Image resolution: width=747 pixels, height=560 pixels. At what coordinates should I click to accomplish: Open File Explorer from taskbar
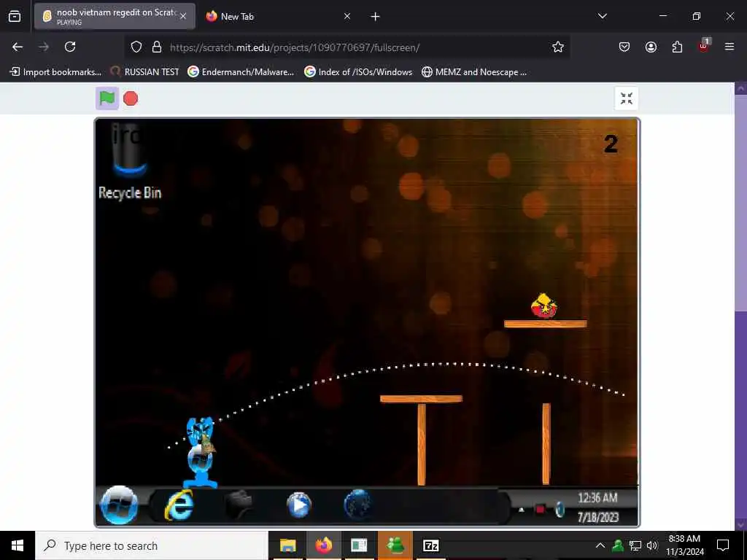click(287, 545)
